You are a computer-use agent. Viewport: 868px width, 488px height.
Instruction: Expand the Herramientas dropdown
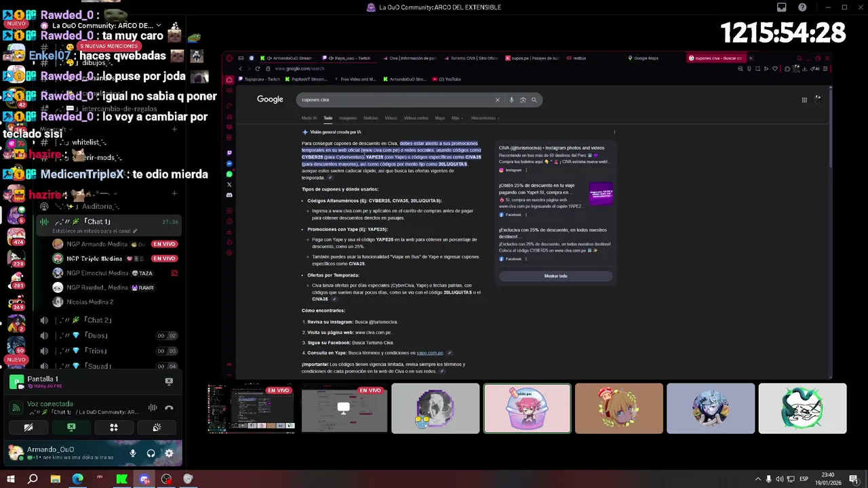pos(485,118)
